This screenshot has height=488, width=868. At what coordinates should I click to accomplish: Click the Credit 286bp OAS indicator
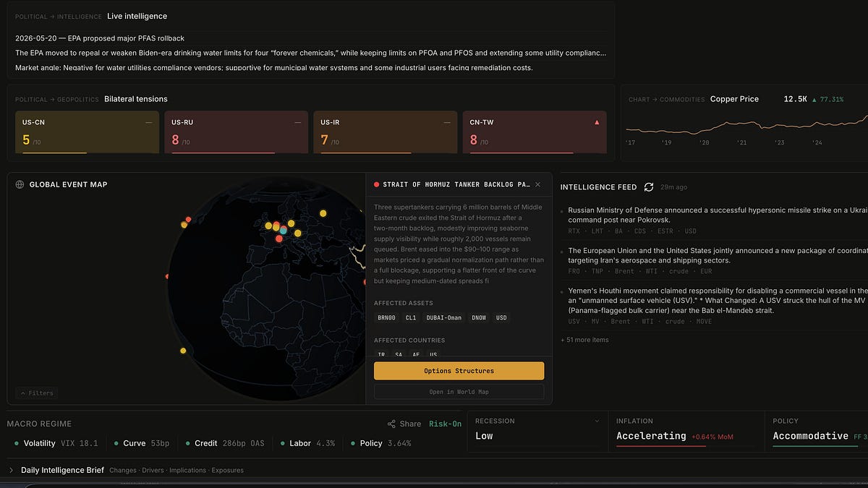pos(224,443)
